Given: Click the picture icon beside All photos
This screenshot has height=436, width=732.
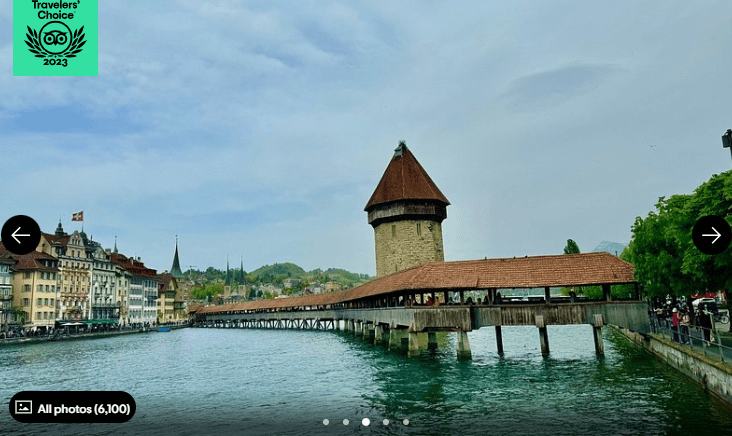Looking at the screenshot, I should (24, 408).
